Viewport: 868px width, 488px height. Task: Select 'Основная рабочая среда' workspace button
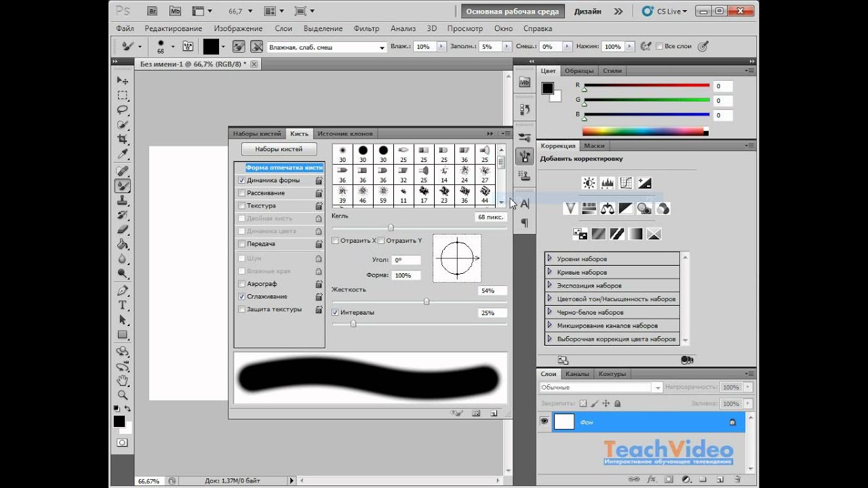click(513, 12)
